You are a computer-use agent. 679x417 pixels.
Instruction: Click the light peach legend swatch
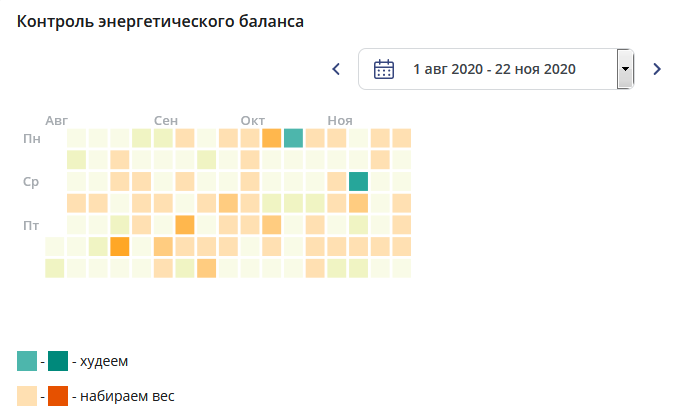coord(27,396)
